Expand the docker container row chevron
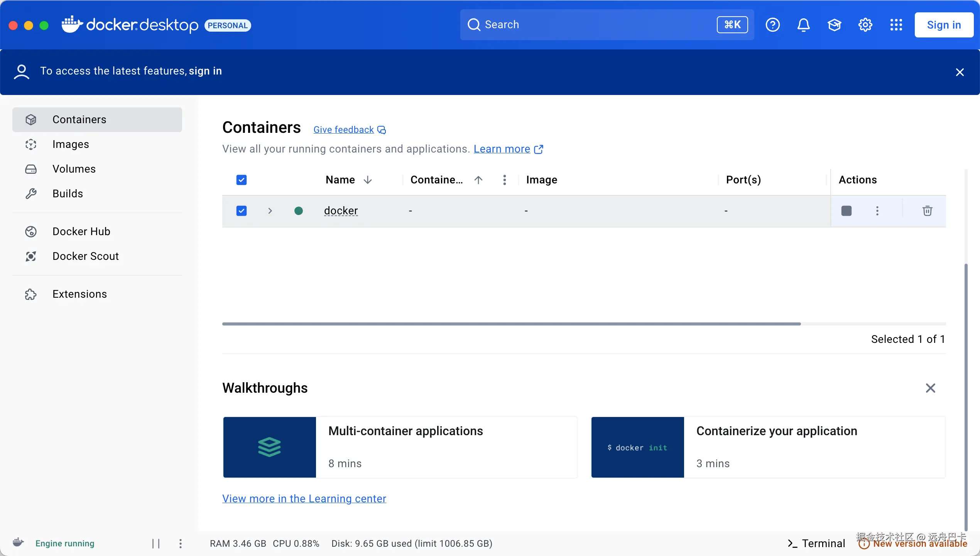The height and width of the screenshot is (556, 980). tap(270, 211)
